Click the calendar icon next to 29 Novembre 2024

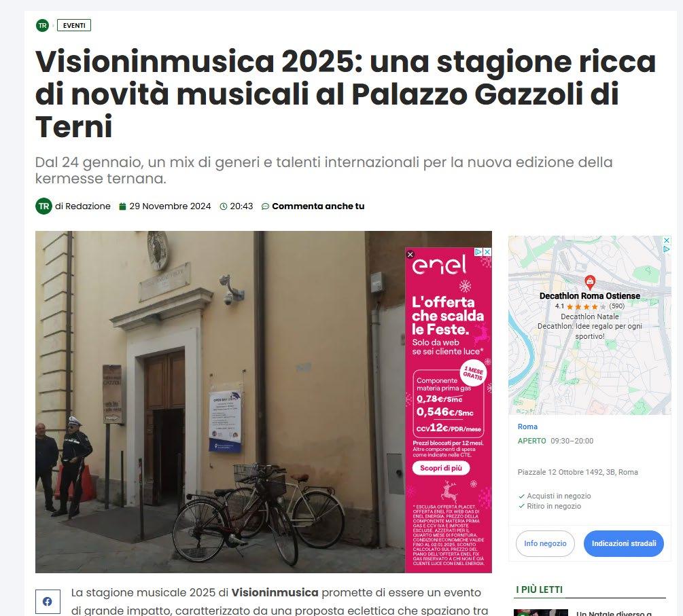tap(122, 206)
